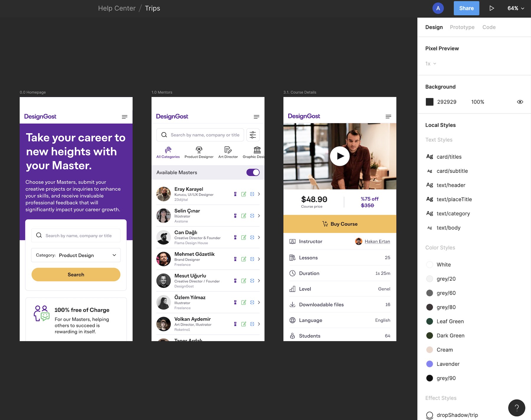Image resolution: width=531 pixels, height=420 pixels.
Task: Click the user avatar A in top bar
Action: pyautogui.click(x=438, y=8)
